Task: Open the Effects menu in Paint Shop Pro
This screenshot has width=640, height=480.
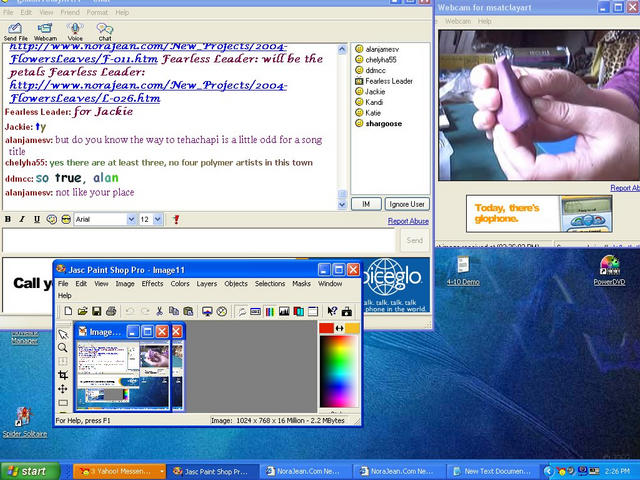Action: click(x=152, y=283)
